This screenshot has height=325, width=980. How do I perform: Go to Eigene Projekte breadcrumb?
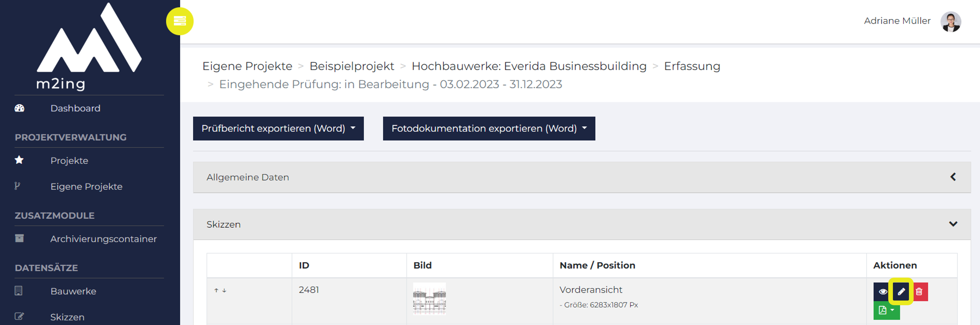click(247, 66)
